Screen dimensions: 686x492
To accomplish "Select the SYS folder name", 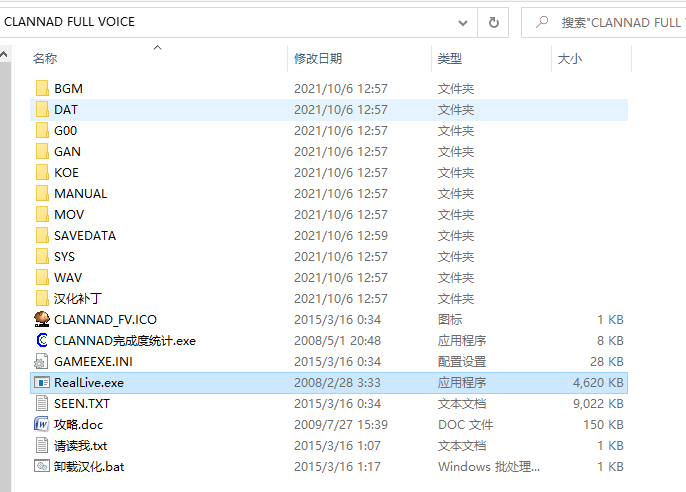I will [64, 256].
